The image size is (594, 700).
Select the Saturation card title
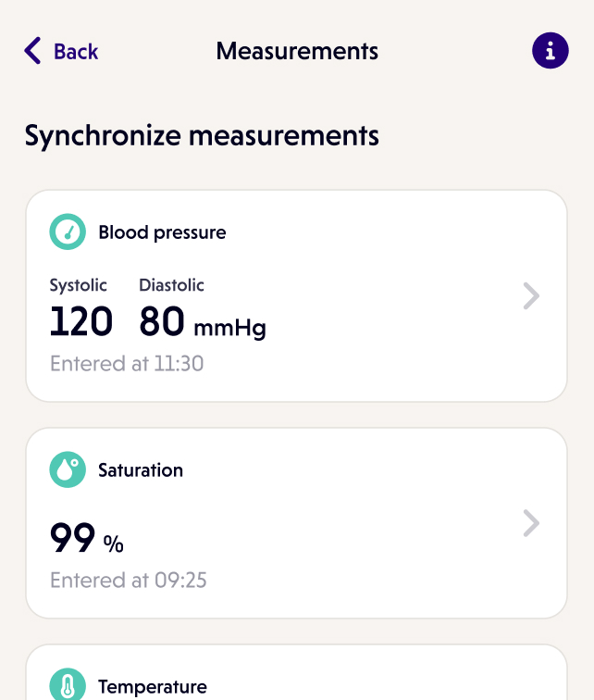point(141,470)
